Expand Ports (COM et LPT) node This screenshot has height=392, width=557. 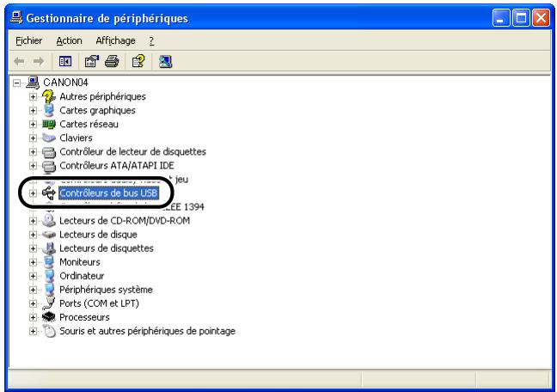point(33,303)
